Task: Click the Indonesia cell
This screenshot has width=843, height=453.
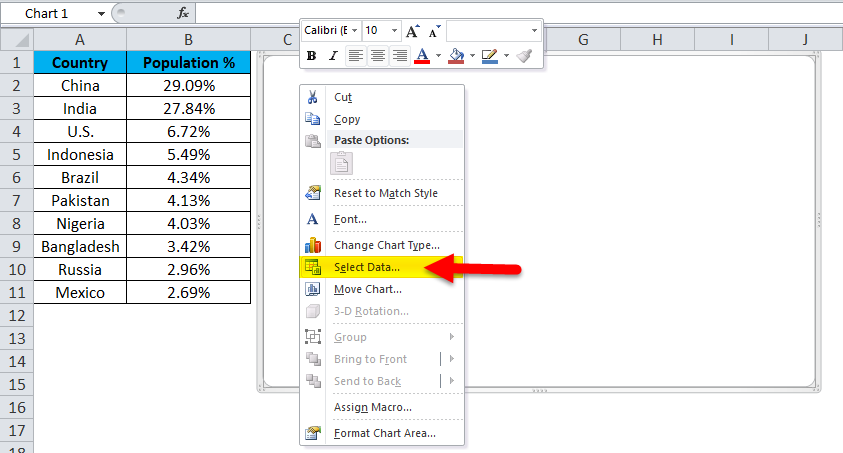Action: click(80, 155)
